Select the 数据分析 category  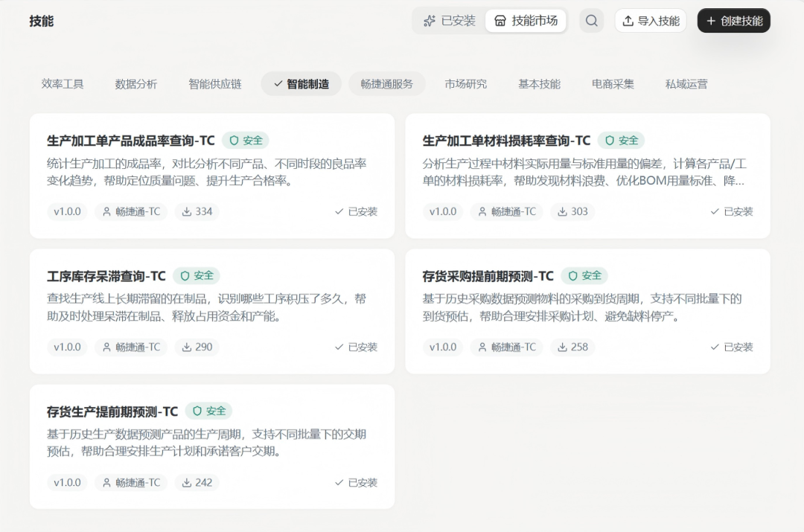click(136, 83)
